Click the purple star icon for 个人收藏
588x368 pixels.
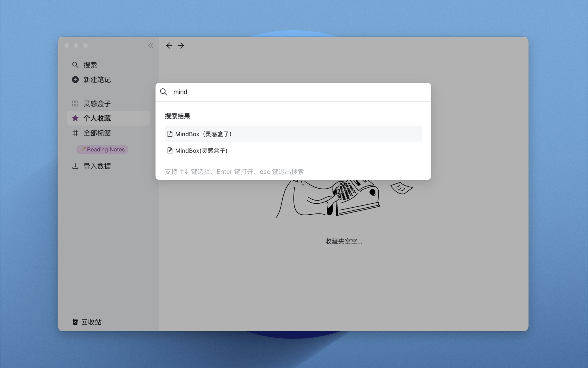75,118
